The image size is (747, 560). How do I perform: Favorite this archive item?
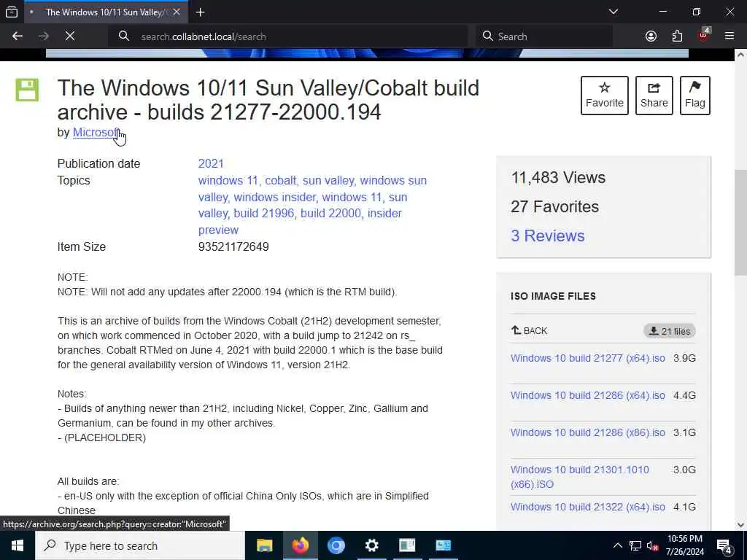605,96
